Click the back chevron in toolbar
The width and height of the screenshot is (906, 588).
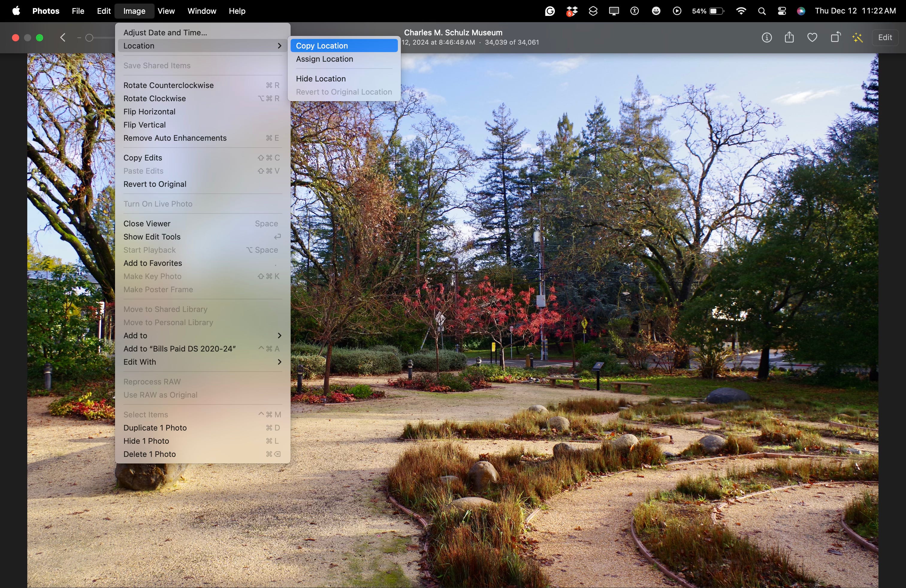click(63, 38)
